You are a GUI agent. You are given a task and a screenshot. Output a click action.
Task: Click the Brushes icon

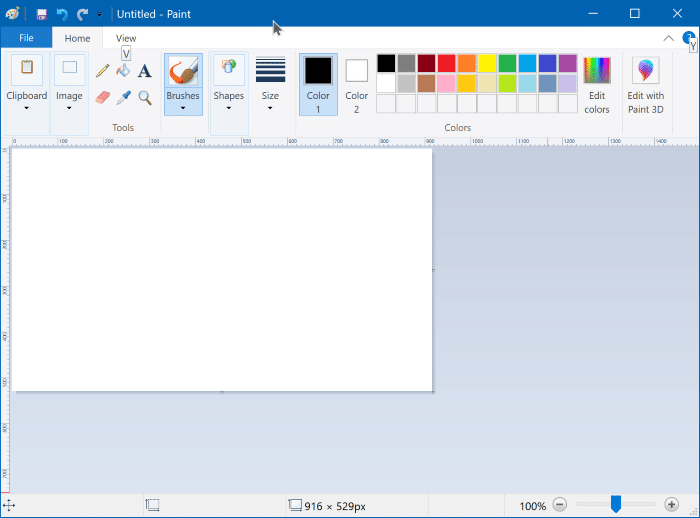point(183,71)
